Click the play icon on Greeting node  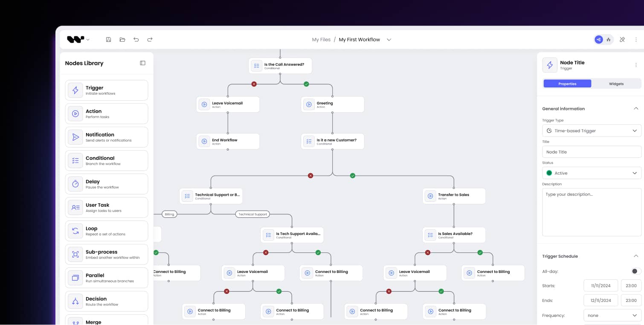309,104
